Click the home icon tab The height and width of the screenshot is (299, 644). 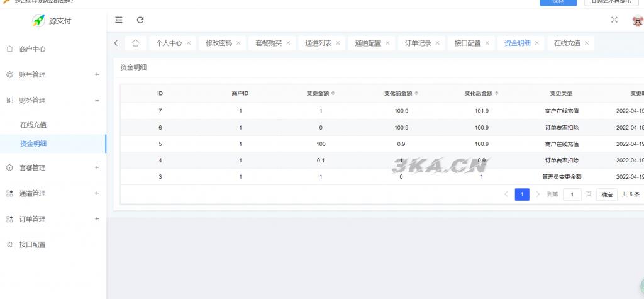(135, 43)
